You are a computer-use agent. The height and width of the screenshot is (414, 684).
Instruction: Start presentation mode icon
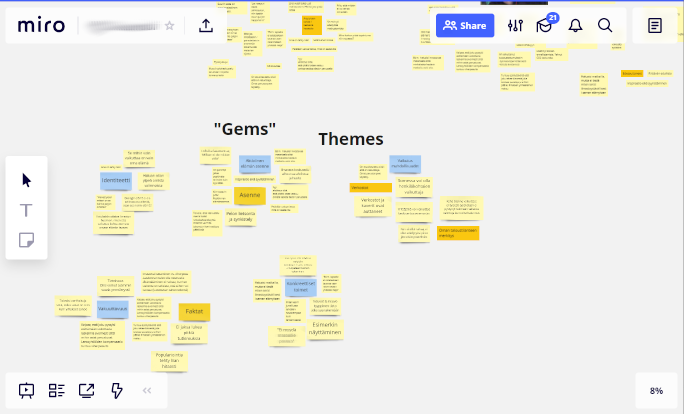point(27,391)
